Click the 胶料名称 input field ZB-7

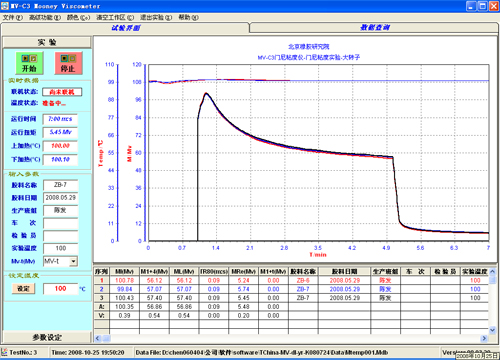coord(60,185)
